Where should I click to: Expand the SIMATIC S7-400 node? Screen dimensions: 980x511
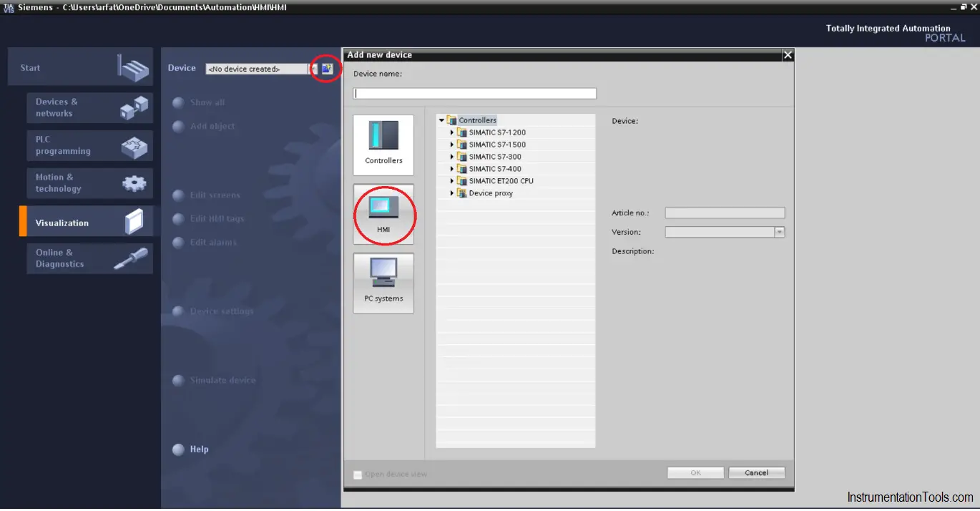point(452,169)
